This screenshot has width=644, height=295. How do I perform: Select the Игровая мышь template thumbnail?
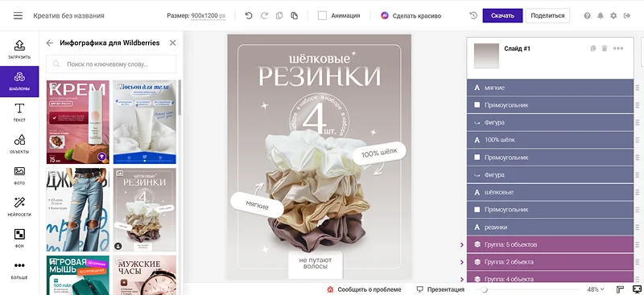coord(77,275)
